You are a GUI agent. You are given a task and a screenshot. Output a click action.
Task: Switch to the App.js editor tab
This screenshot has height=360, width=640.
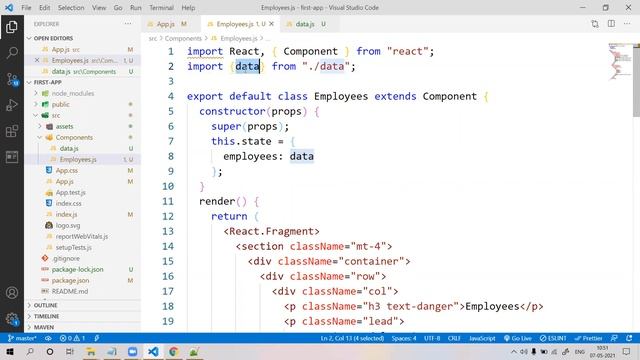coord(171,24)
